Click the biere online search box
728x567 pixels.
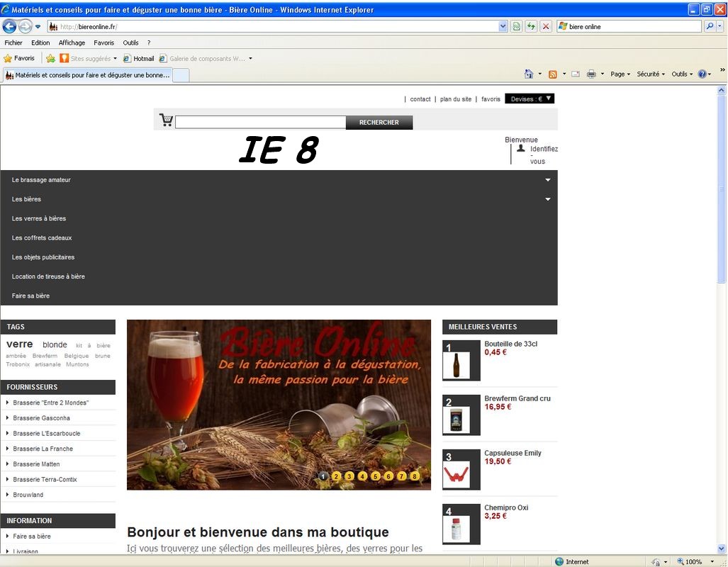tap(629, 26)
